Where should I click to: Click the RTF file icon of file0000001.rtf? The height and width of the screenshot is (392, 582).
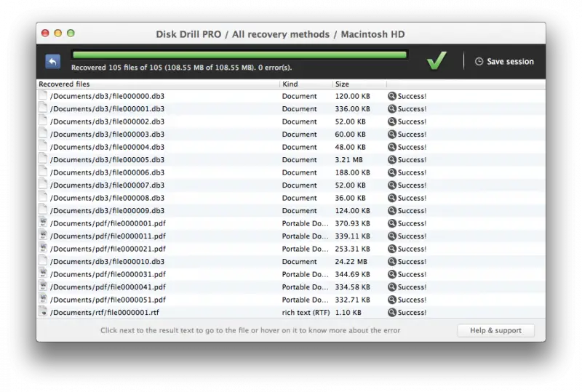pyautogui.click(x=43, y=312)
